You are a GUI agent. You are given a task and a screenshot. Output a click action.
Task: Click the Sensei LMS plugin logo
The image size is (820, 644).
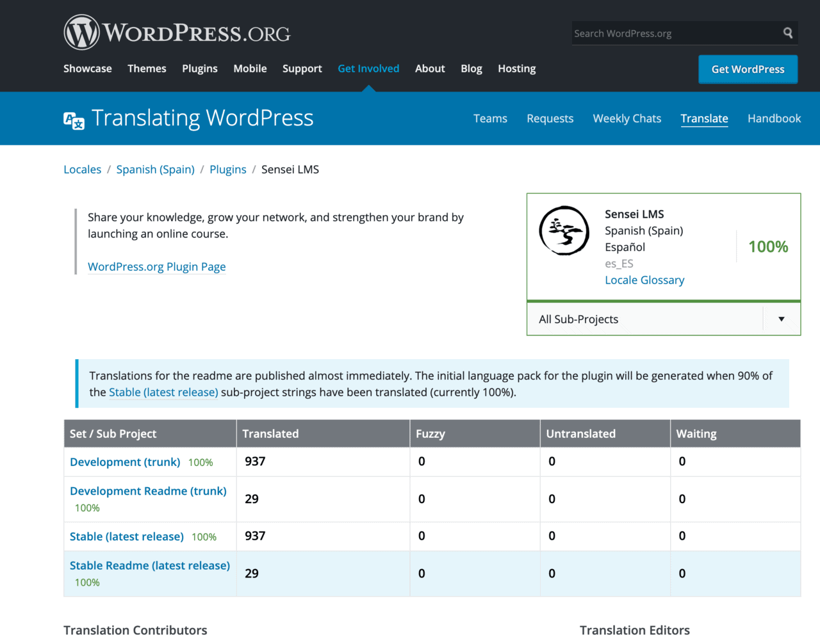coord(564,230)
